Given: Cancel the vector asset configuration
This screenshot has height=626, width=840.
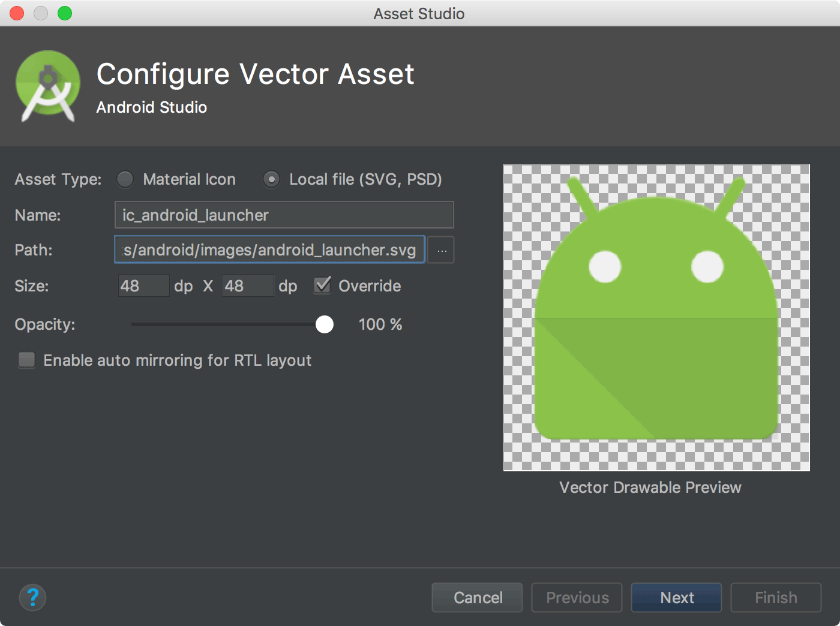Looking at the screenshot, I should [x=477, y=597].
